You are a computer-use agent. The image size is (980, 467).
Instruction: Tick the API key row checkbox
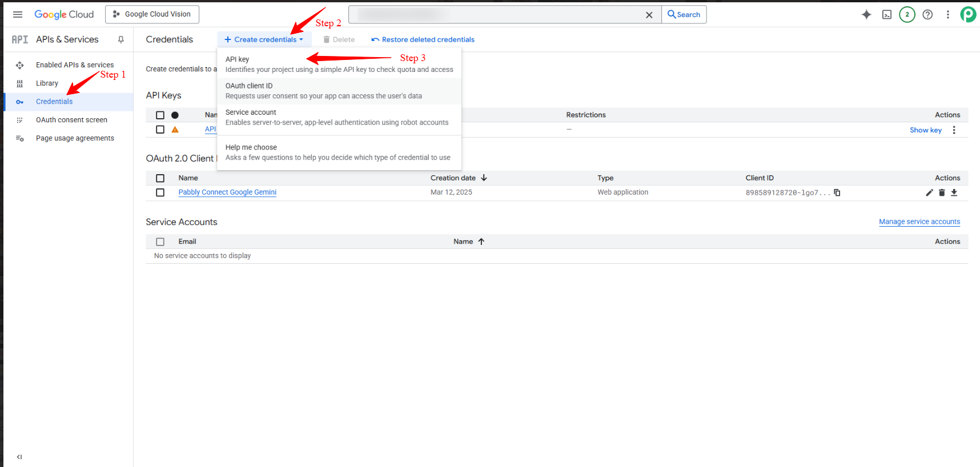[x=160, y=130]
